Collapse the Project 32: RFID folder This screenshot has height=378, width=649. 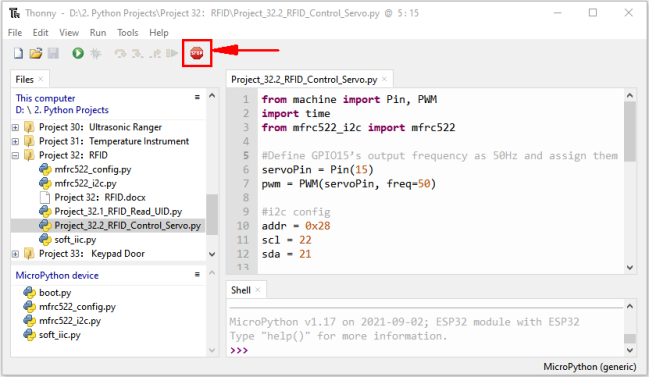(x=15, y=156)
